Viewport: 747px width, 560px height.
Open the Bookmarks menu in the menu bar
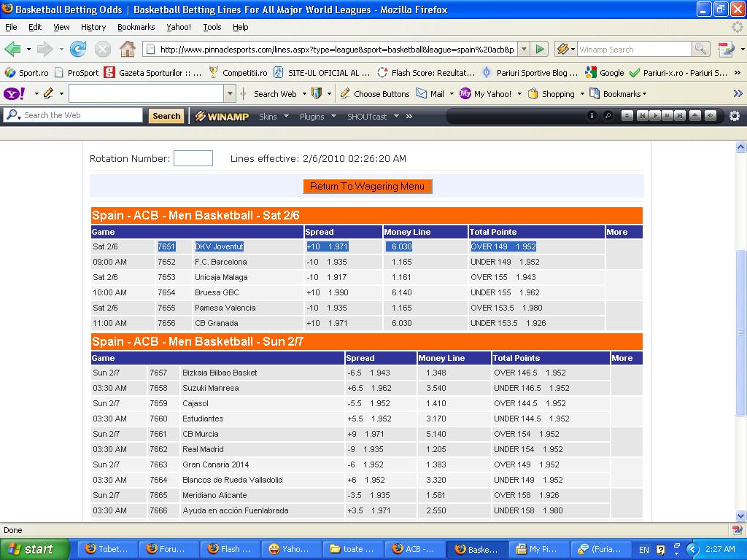coord(136,27)
